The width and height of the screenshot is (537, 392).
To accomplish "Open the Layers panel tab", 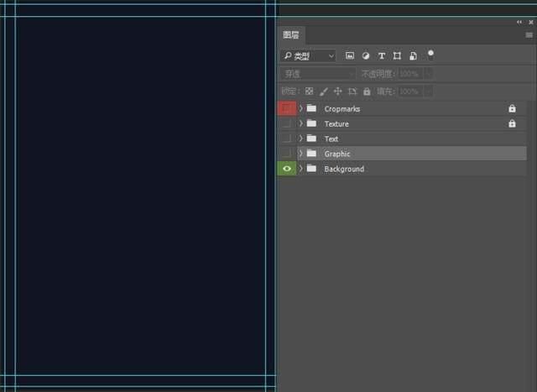I will pos(291,35).
